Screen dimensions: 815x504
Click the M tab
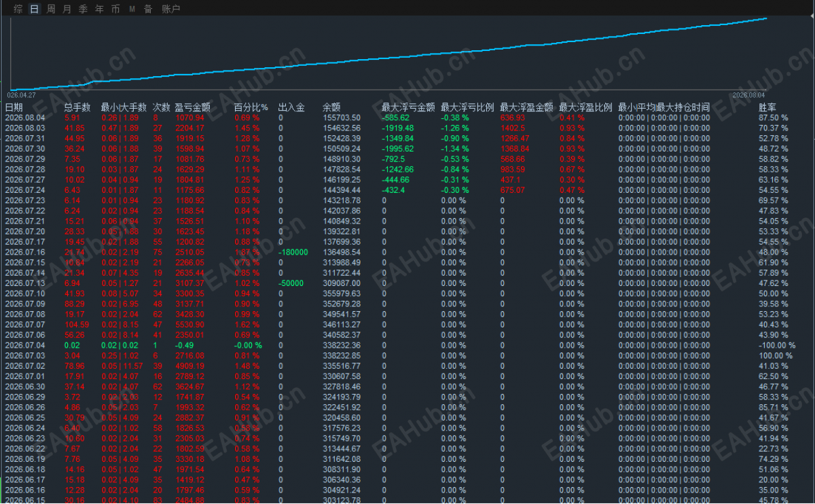click(x=132, y=9)
